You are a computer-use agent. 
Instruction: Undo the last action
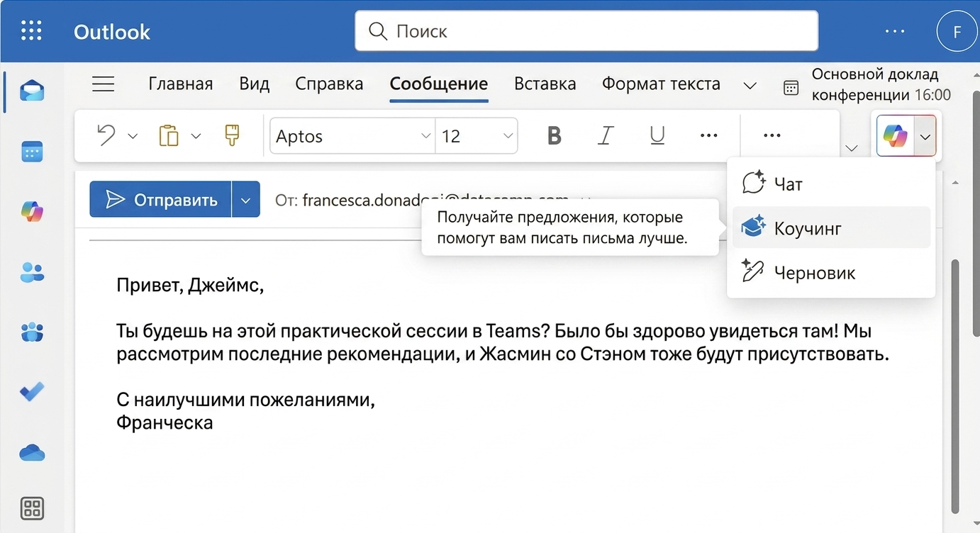pyautogui.click(x=106, y=135)
